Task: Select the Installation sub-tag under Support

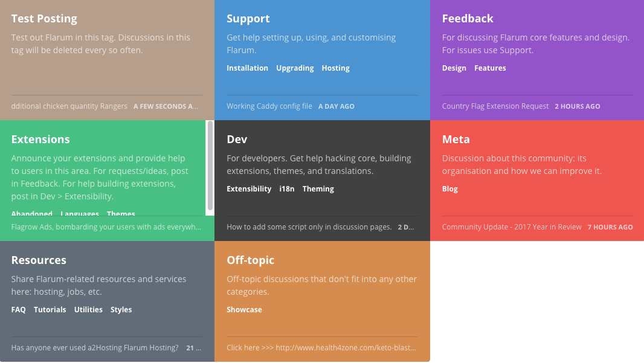Action: point(247,68)
